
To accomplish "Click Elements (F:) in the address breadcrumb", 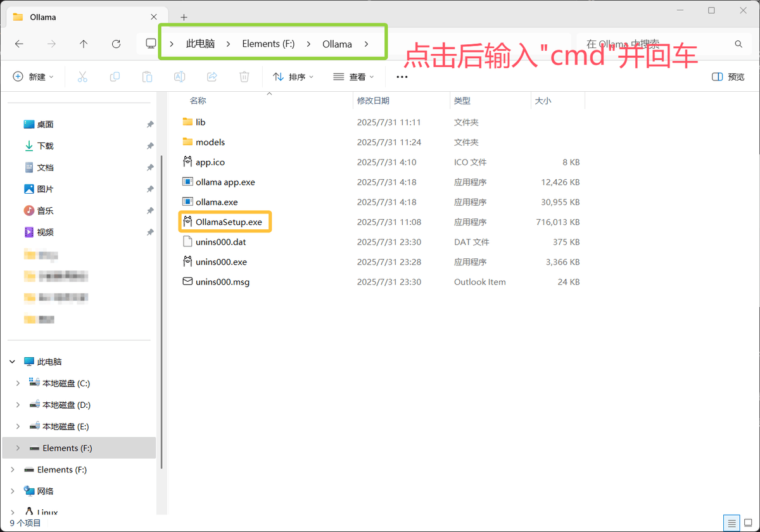I will (269, 44).
